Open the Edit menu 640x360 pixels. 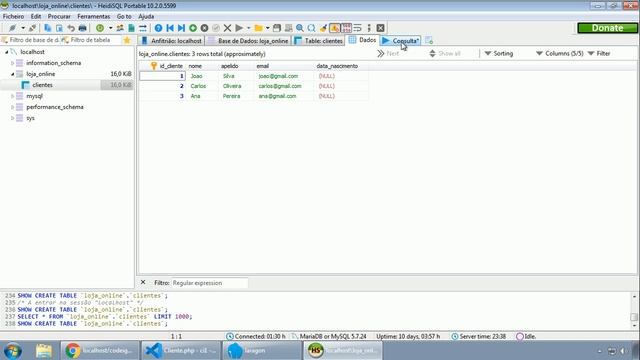(x=36, y=16)
